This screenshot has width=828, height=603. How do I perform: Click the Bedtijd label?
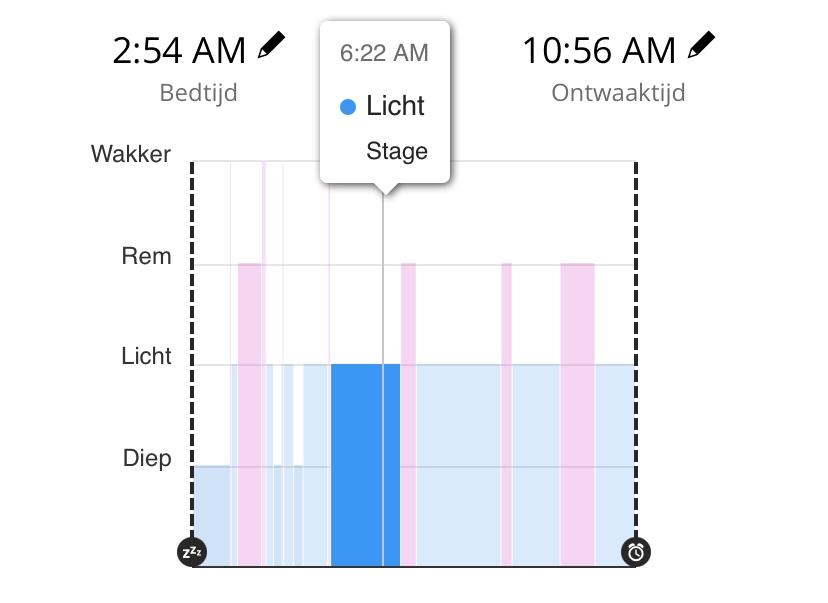199,93
